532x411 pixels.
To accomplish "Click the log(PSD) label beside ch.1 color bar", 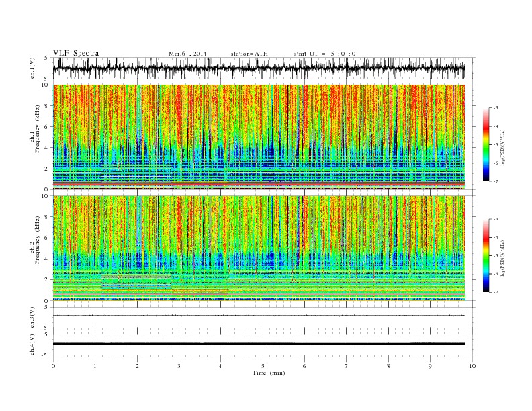I will (502, 146).
